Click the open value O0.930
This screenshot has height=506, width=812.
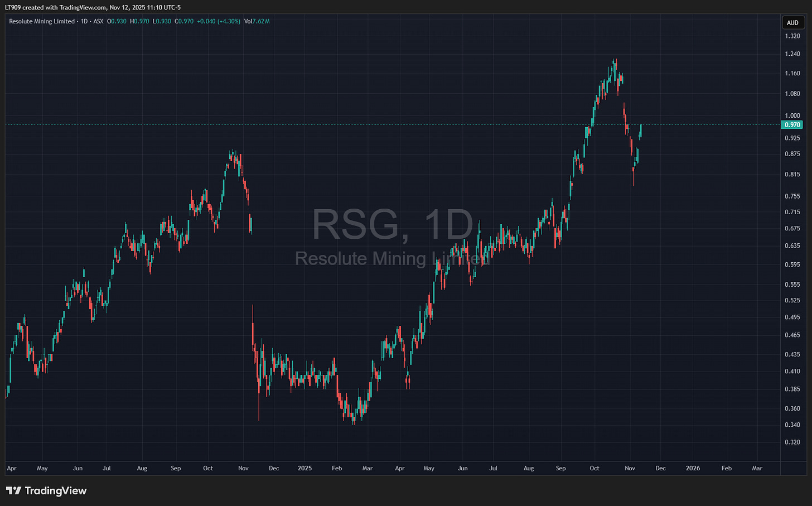pyautogui.click(x=116, y=21)
